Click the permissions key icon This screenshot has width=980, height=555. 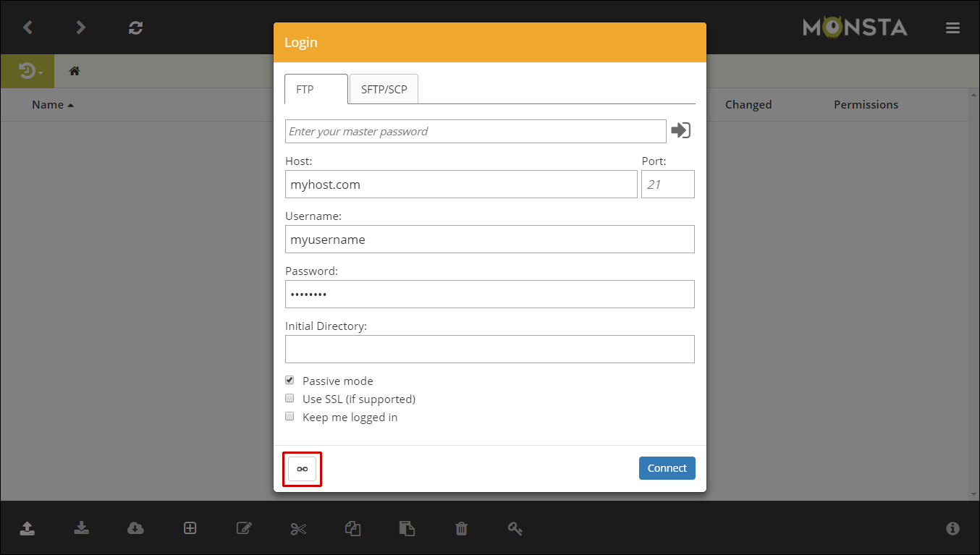(x=515, y=528)
